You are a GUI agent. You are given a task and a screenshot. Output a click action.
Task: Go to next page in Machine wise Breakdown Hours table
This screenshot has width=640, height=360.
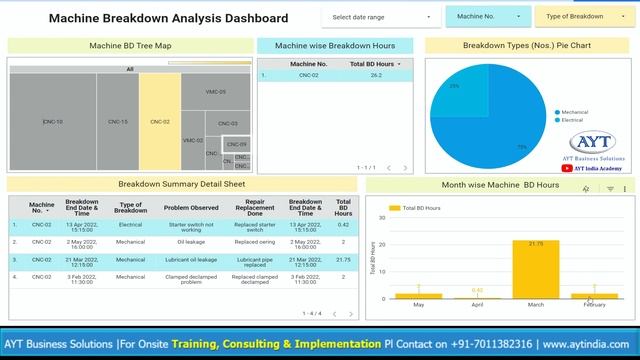405,168
